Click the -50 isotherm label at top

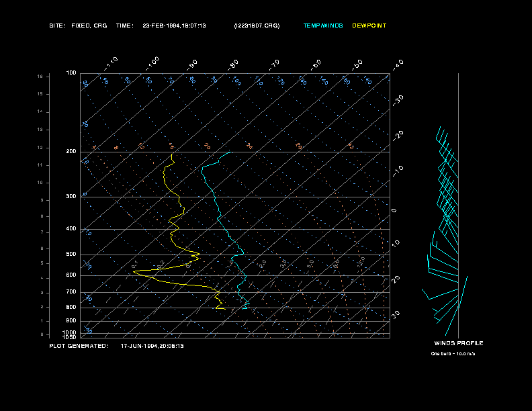click(357, 65)
